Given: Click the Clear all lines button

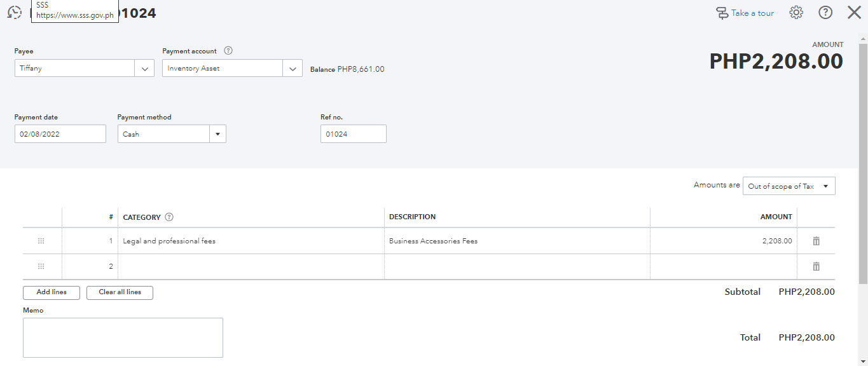Looking at the screenshot, I should point(120,292).
